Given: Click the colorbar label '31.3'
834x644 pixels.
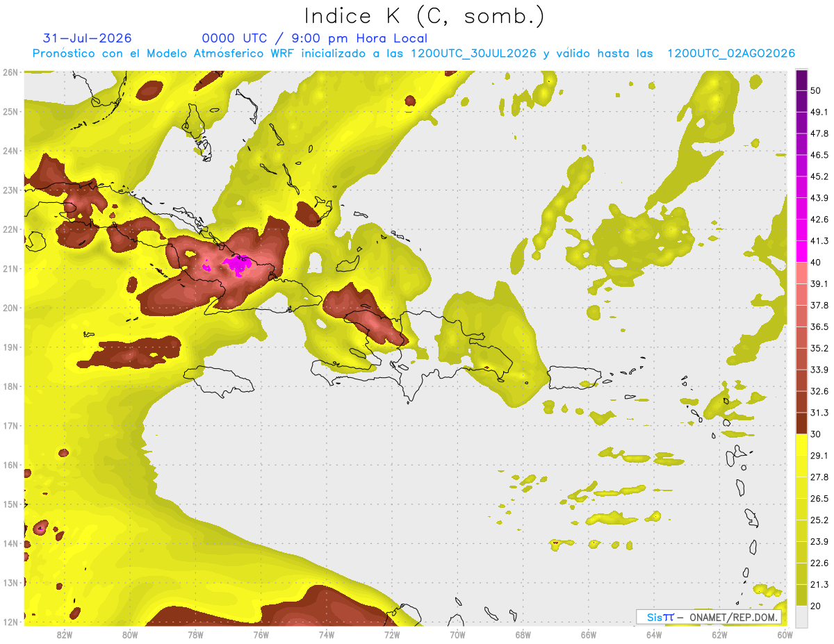Looking at the screenshot, I should coord(819,413).
